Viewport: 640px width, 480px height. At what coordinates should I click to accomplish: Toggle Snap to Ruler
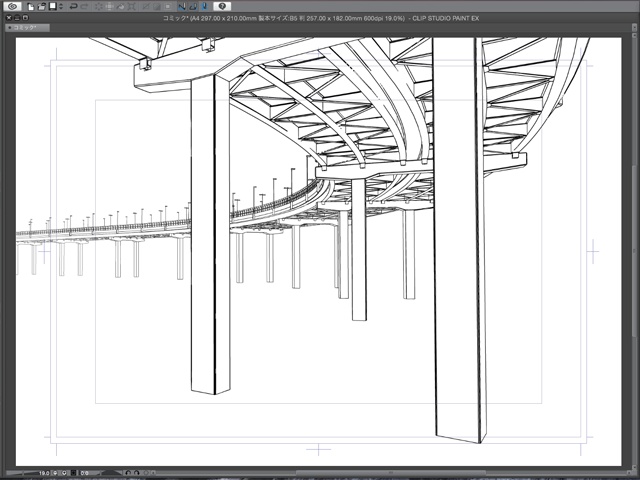tap(182, 6)
